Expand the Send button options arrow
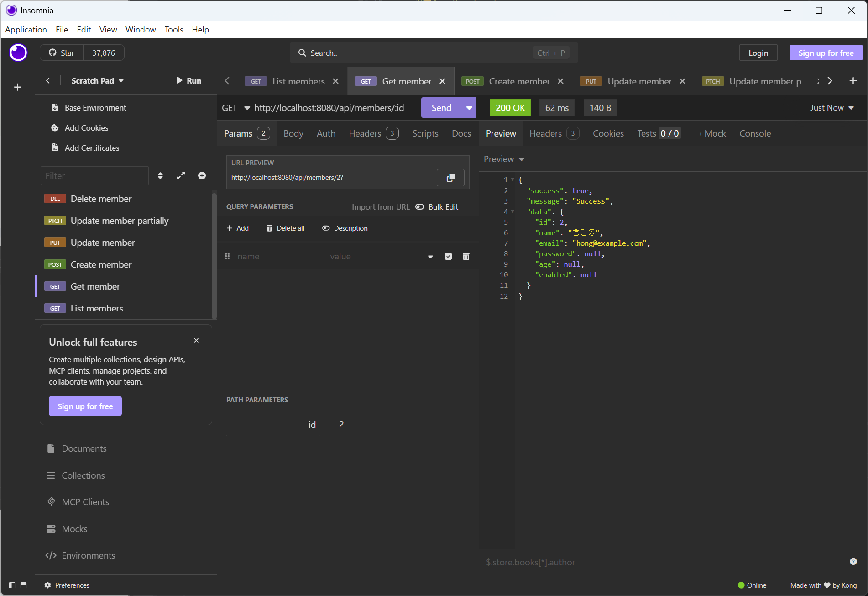This screenshot has width=868, height=596. [x=469, y=108]
